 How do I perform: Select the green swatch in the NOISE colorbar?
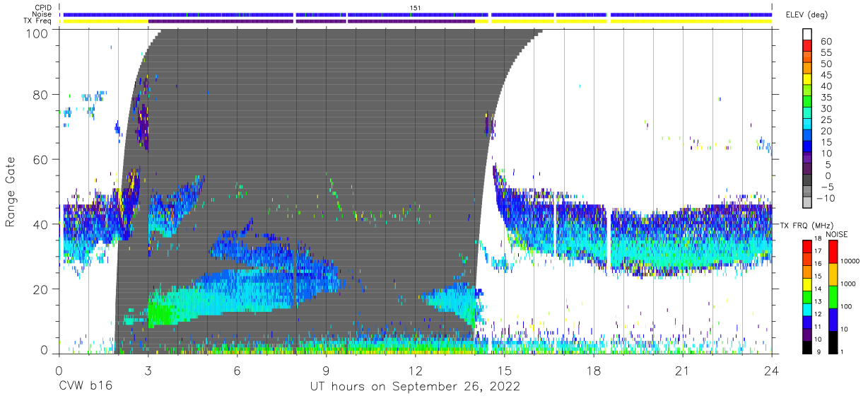pyautogui.click(x=833, y=297)
